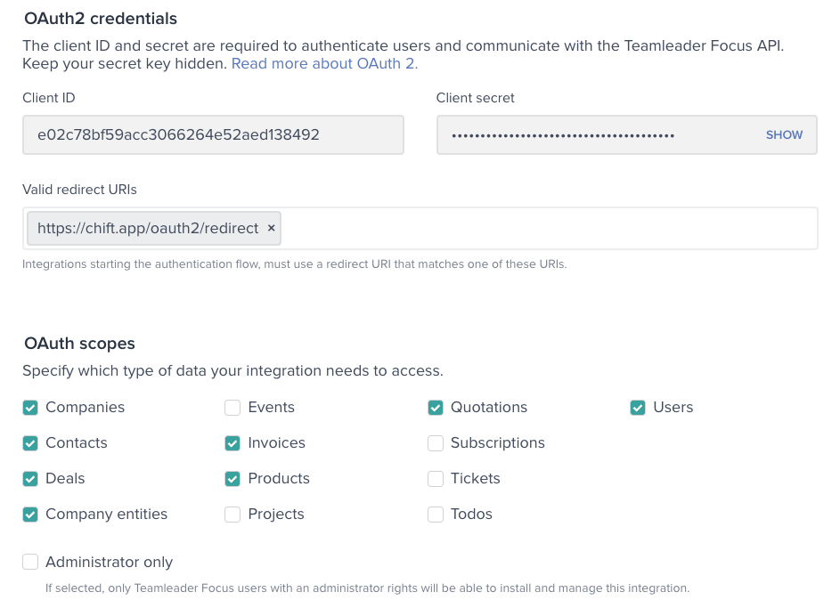Open the Read more about OAuth 2 link
Viewport: 840px width, 616px height.
(x=324, y=64)
